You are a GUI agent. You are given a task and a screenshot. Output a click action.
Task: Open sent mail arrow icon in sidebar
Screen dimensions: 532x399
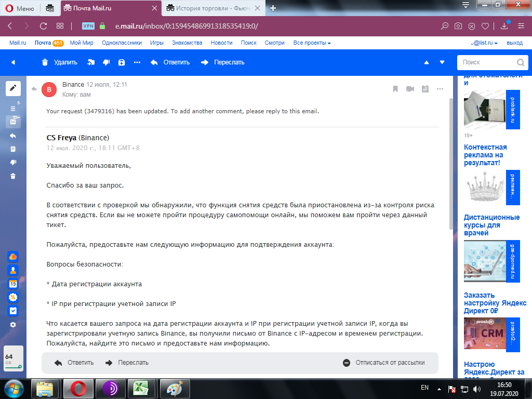pos(13,136)
